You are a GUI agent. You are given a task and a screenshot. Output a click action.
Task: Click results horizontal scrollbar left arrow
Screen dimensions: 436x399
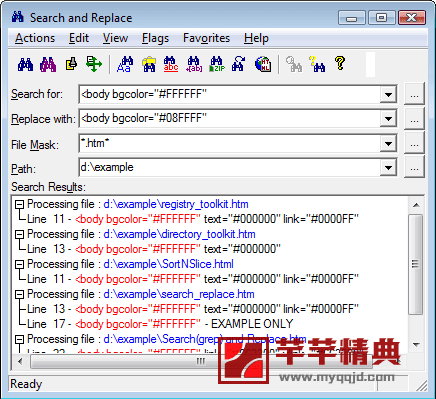pos(20,361)
